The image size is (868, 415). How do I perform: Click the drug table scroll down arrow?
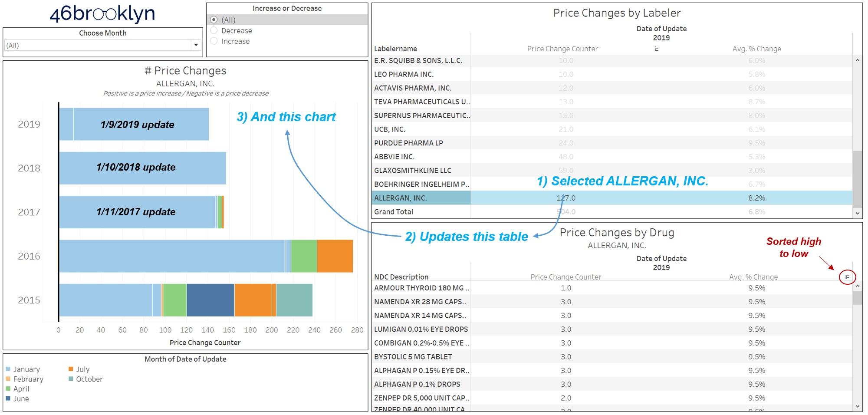pos(857,406)
